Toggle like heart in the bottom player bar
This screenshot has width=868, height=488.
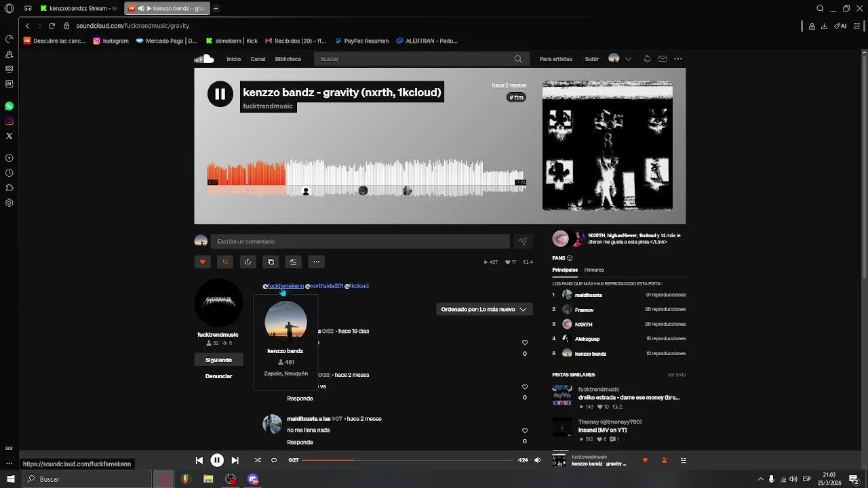645,460
